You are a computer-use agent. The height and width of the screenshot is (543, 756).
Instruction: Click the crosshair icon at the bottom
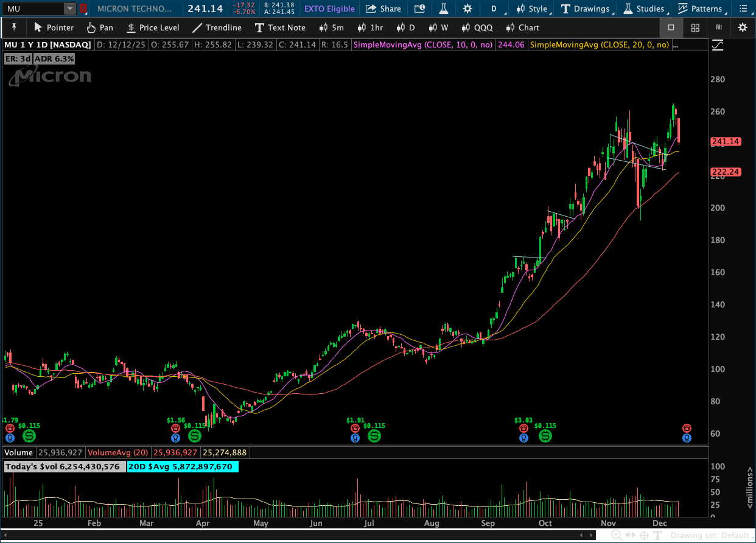coord(643,535)
